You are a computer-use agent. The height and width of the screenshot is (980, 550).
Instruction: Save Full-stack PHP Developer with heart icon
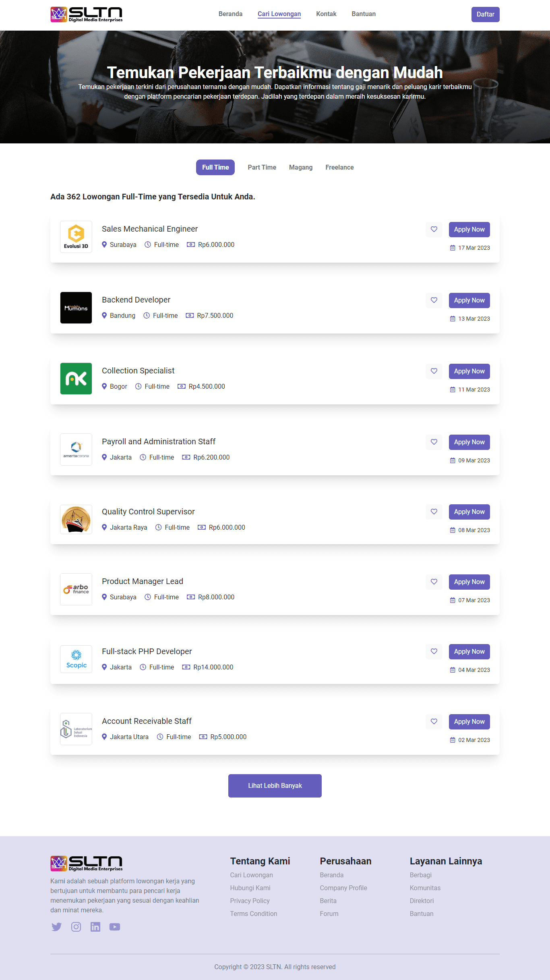(434, 652)
